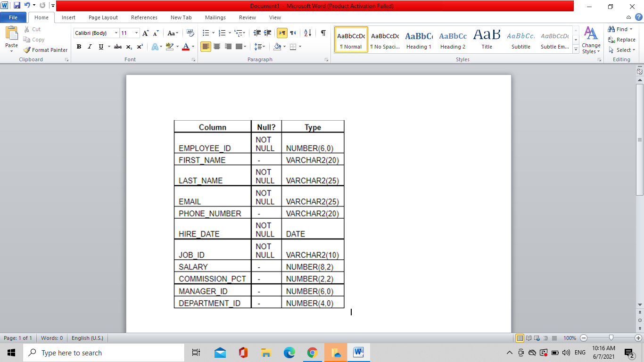Click Save in the Quick Access Toolbar

pyautogui.click(x=16, y=5)
